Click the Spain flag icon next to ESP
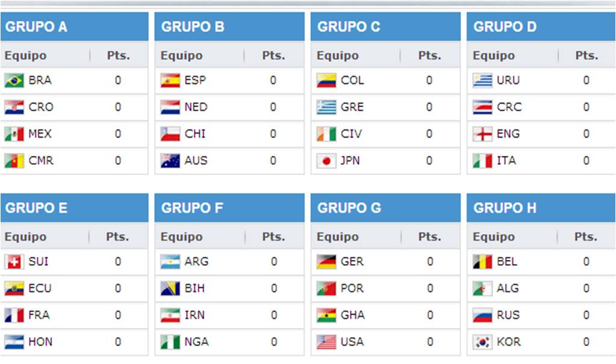The height and width of the screenshot is (364, 616). point(170,81)
